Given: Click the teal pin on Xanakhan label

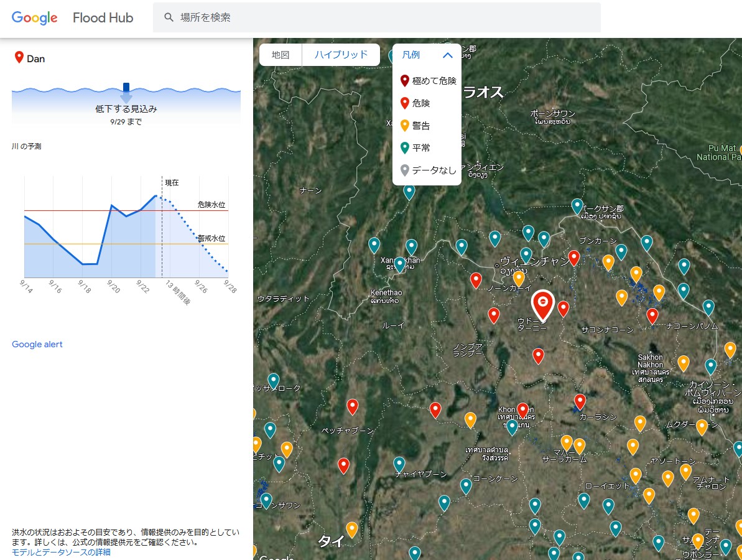Looking at the screenshot, I should point(400,264).
